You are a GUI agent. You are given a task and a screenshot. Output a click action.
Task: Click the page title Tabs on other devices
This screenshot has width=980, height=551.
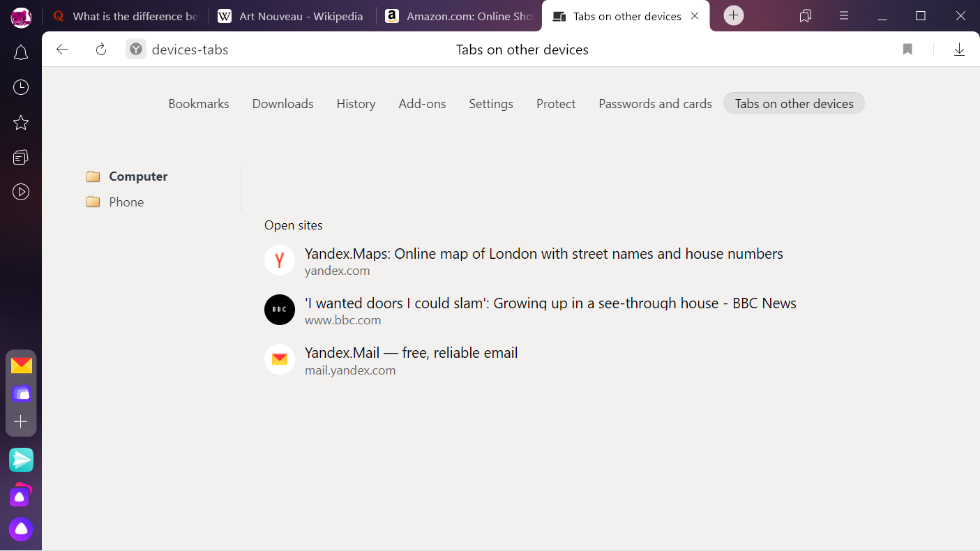(x=522, y=50)
